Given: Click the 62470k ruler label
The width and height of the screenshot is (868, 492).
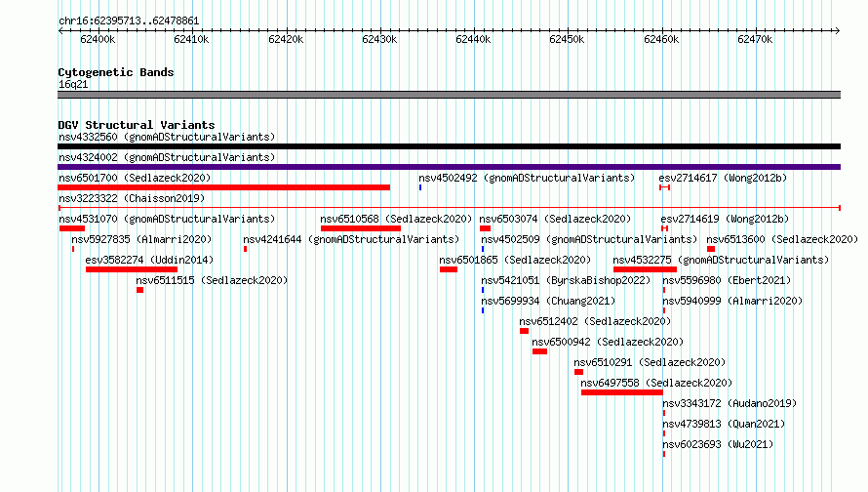Looking at the screenshot, I should [x=755, y=39].
